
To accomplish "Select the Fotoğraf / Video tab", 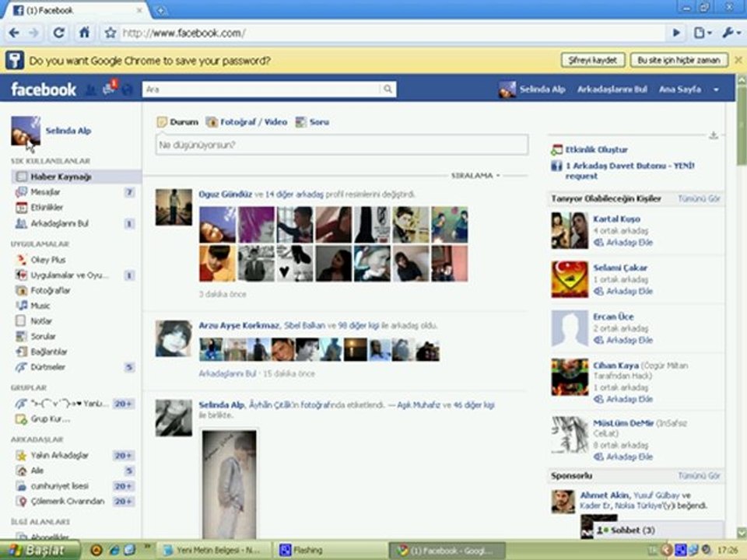I will (x=247, y=122).
